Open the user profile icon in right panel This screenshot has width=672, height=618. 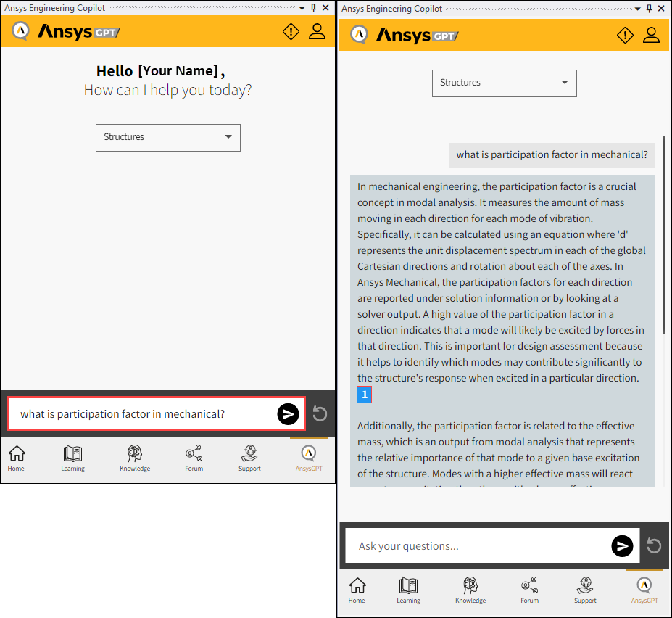point(652,35)
